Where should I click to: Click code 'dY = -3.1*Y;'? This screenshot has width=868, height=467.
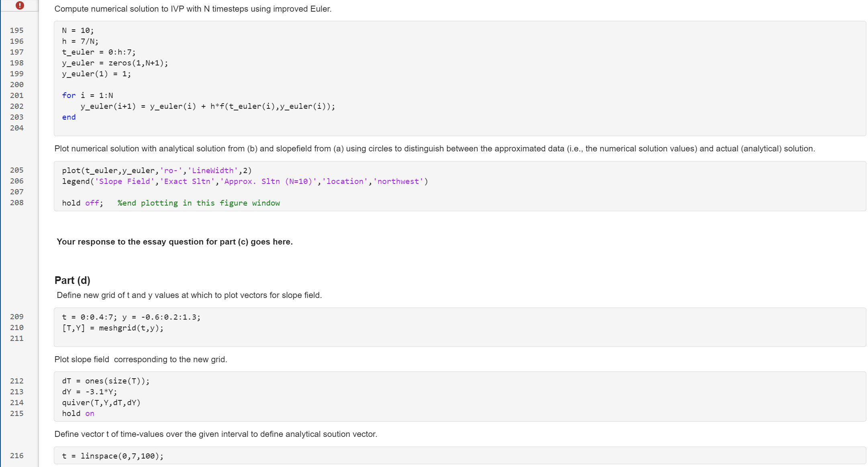tap(90, 392)
